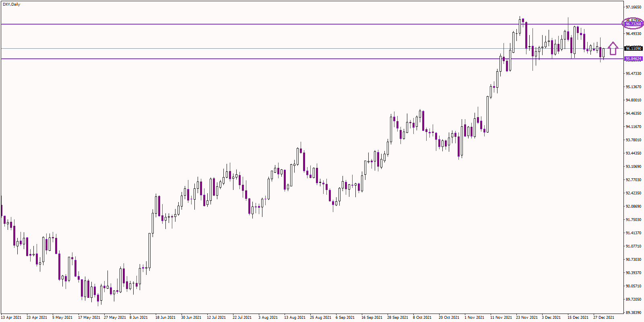Click the 91.75030 price axis label
The image size is (644, 322).
634,220
